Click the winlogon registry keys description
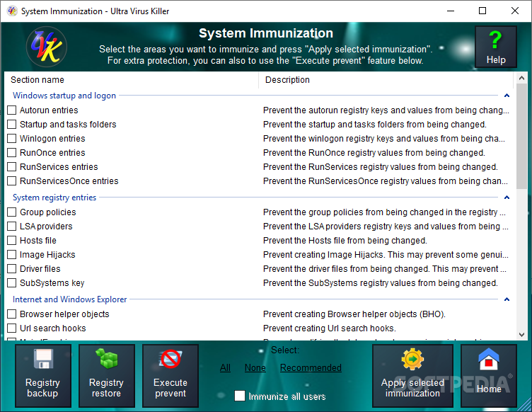The width and height of the screenshot is (532, 412). pos(384,139)
